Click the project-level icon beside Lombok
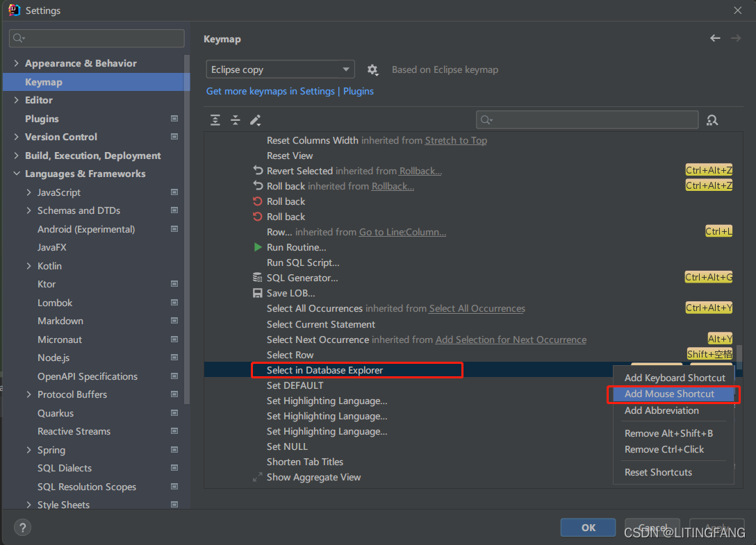This screenshot has width=756, height=545. [x=174, y=303]
